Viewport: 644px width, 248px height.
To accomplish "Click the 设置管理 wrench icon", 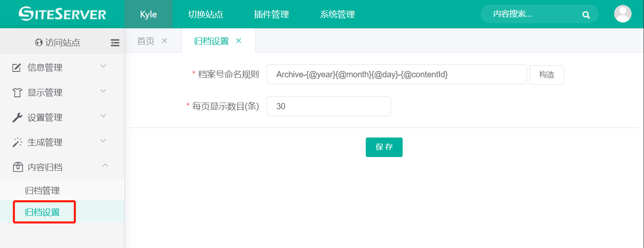I will pyautogui.click(x=17, y=118).
